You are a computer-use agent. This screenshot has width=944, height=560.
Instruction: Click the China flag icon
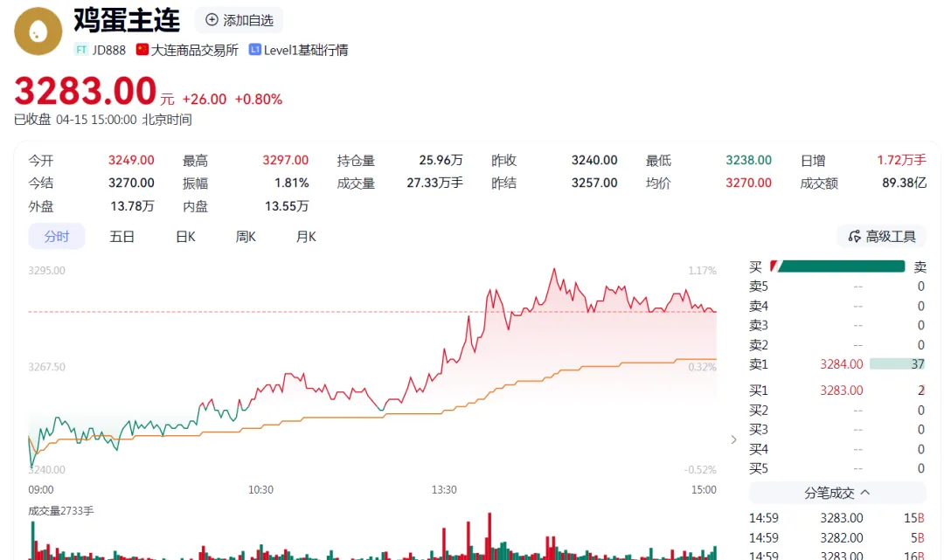pyautogui.click(x=142, y=50)
